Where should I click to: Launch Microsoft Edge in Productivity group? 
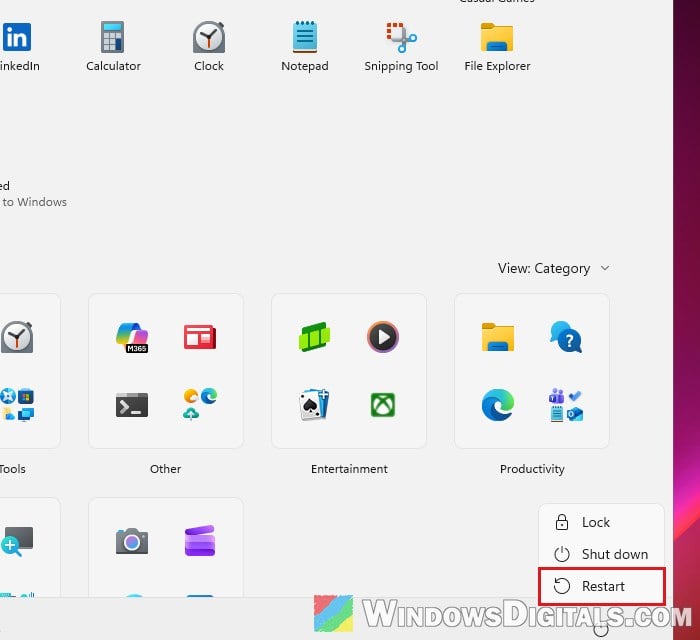(x=498, y=405)
